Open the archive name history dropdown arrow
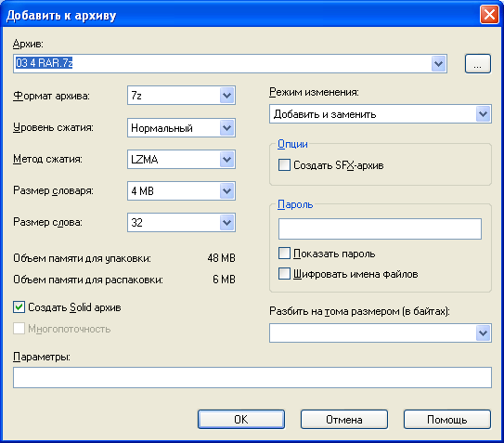 [x=438, y=64]
